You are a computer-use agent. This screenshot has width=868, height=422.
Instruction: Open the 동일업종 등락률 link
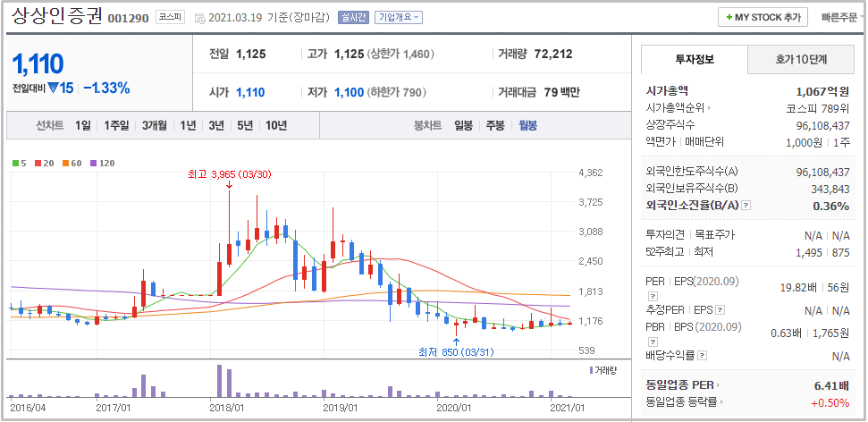[x=686, y=402]
